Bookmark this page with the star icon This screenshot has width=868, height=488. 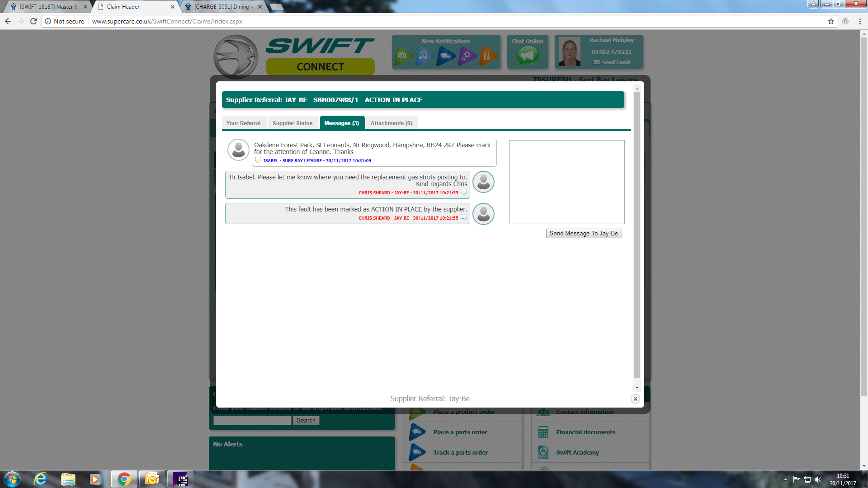click(x=831, y=21)
